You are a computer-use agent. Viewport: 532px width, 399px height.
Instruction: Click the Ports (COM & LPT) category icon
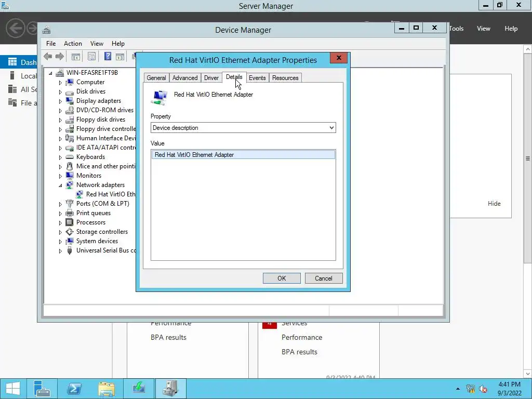(70, 204)
